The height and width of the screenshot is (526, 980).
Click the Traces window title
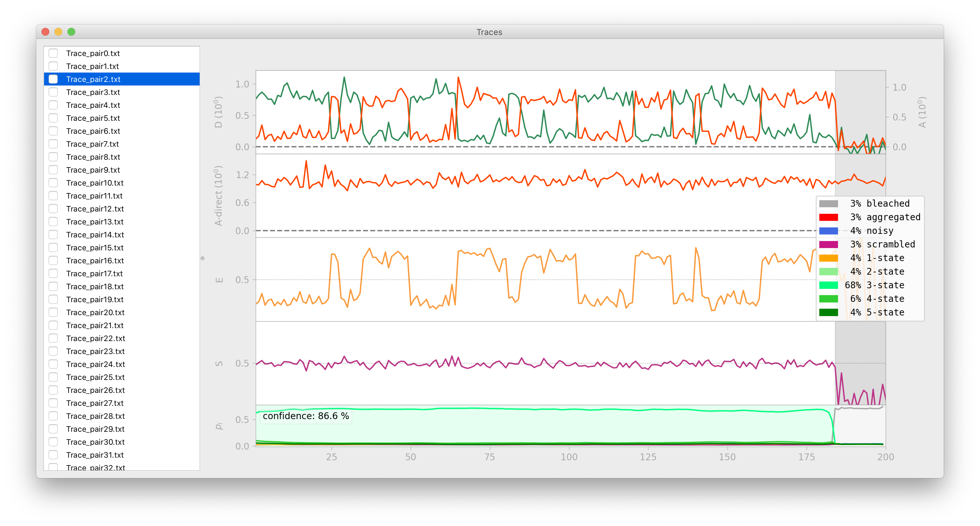(489, 32)
